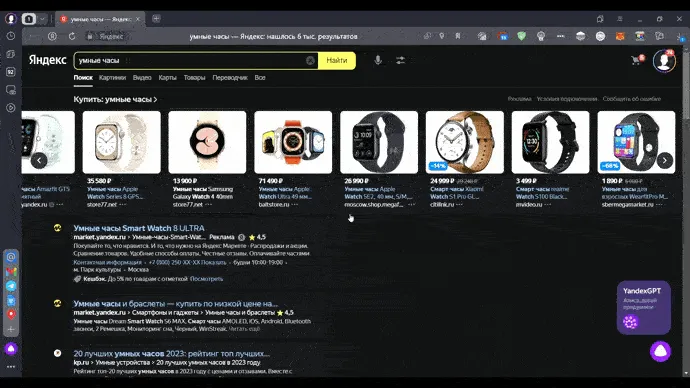The image size is (690, 388).
Task: Open the calendar extension icon showing 15
Action: pyautogui.click(x=503, y=36)
